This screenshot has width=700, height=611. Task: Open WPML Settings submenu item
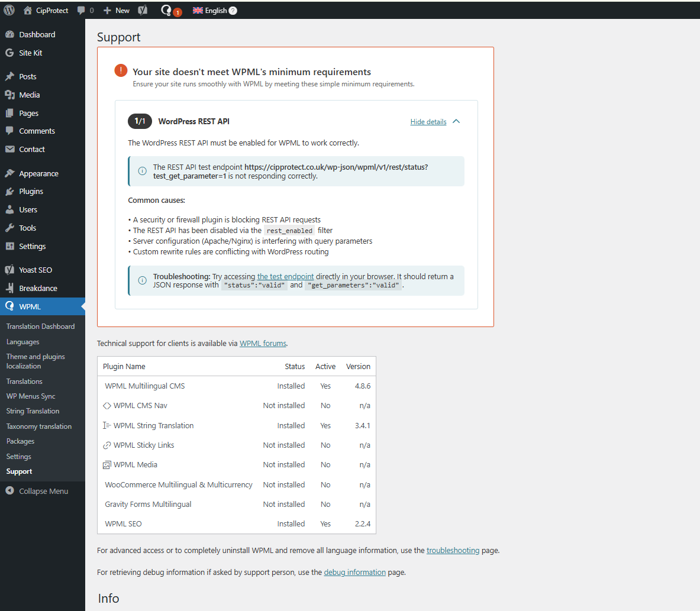click(19, 457)
